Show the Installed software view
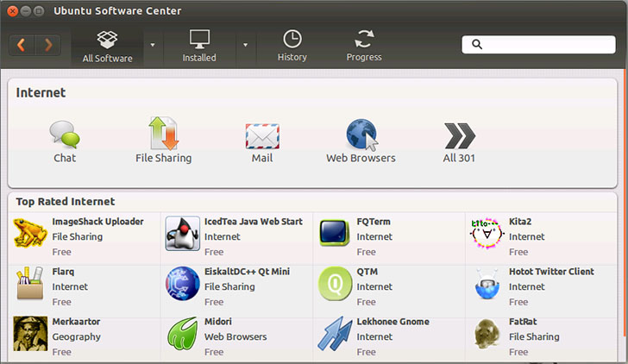 pos(199,47)
